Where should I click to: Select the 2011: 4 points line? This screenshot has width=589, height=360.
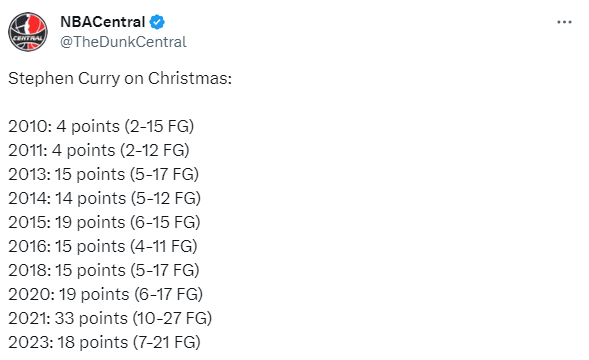pyautogui.click(x=99, y=150)
